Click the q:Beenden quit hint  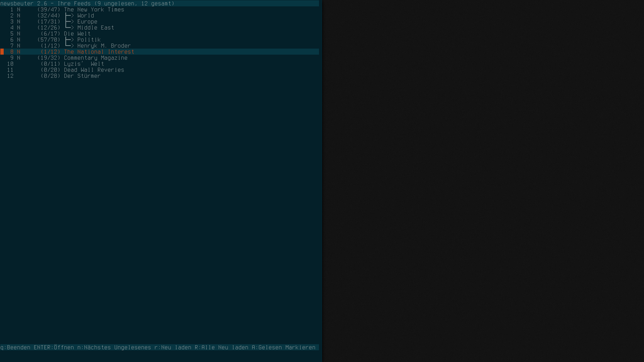(x=15, y=347)
